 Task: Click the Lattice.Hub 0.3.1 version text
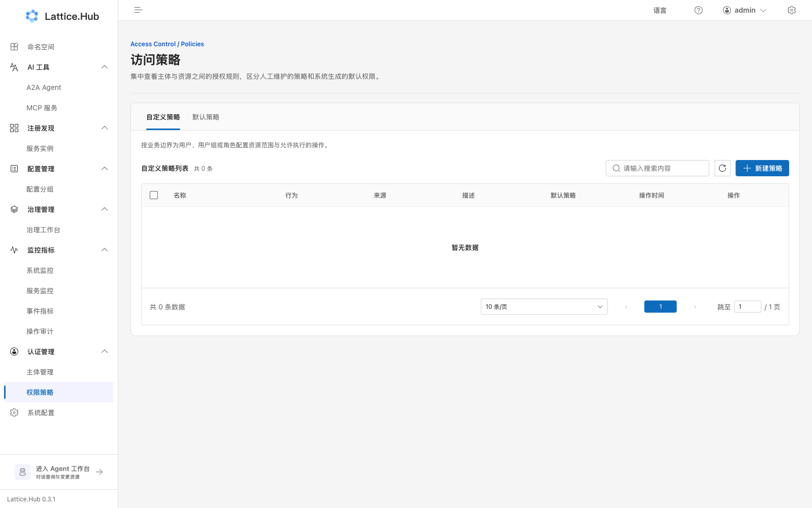31,499
